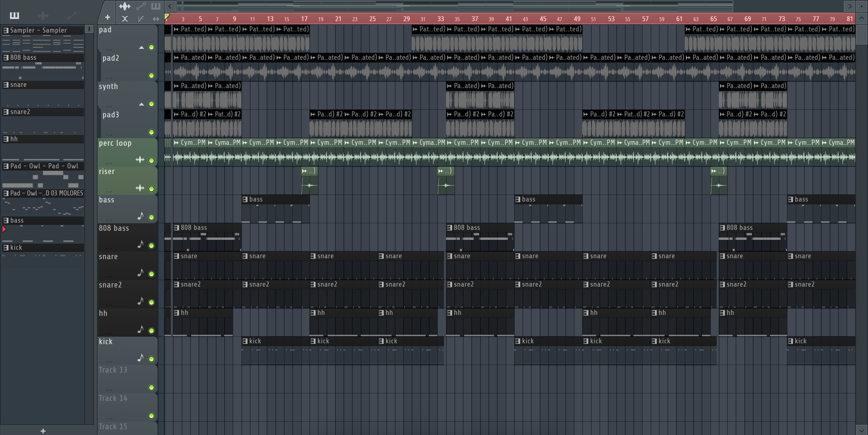Click the audio waveform icon on riser track
868x435 pixels.
[x=140, y=188]
